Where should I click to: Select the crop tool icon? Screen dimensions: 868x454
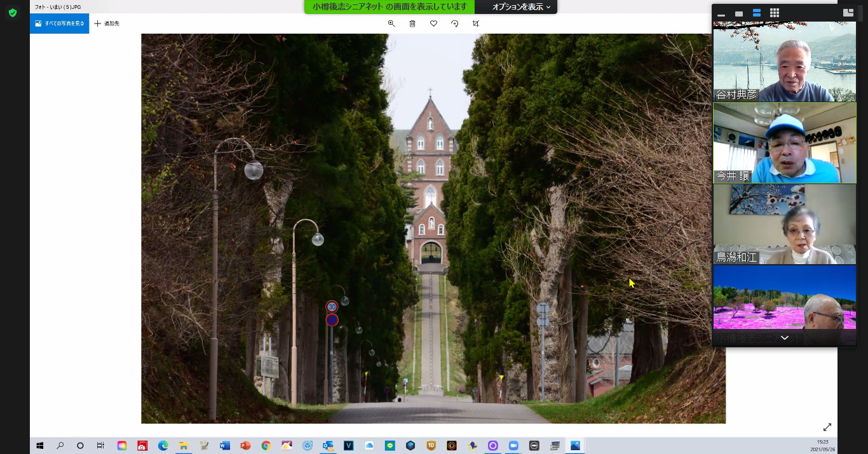475,23
